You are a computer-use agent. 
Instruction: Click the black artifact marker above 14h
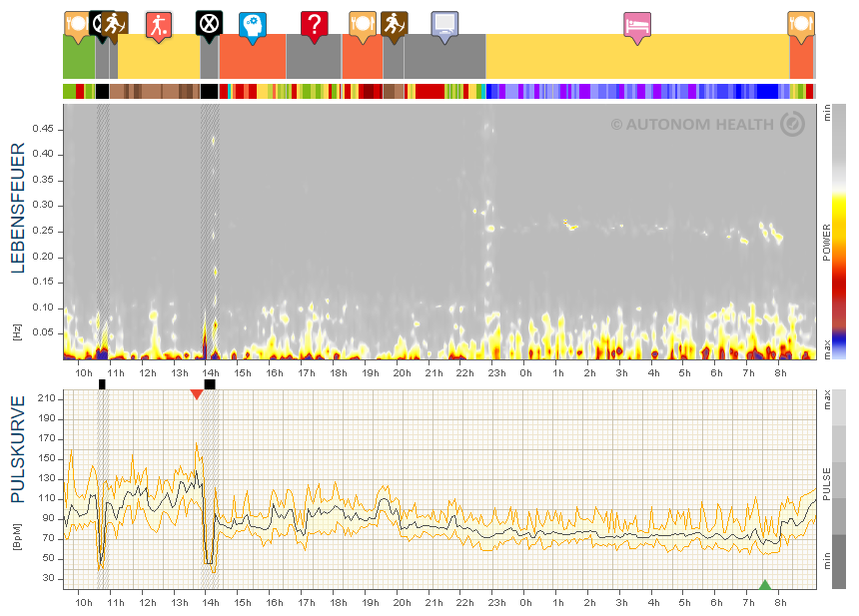click(209, 383)
